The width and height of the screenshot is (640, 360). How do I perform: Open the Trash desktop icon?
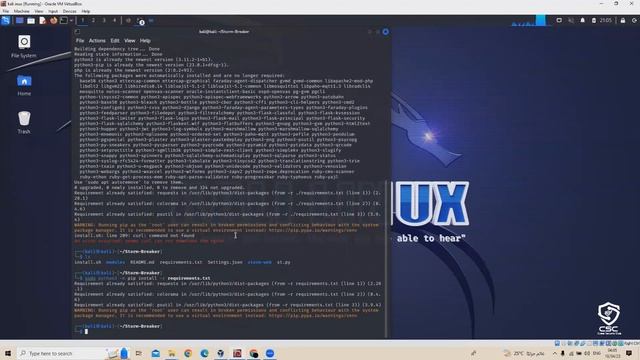[24, 122]
